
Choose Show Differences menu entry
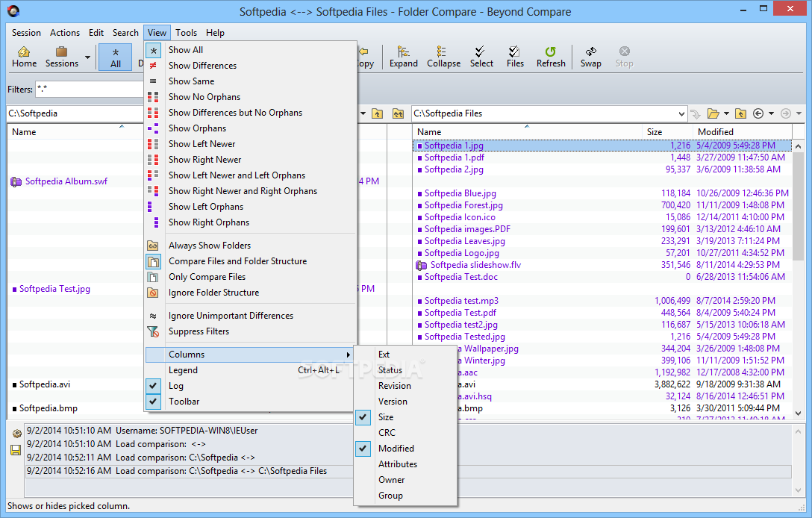251,65
